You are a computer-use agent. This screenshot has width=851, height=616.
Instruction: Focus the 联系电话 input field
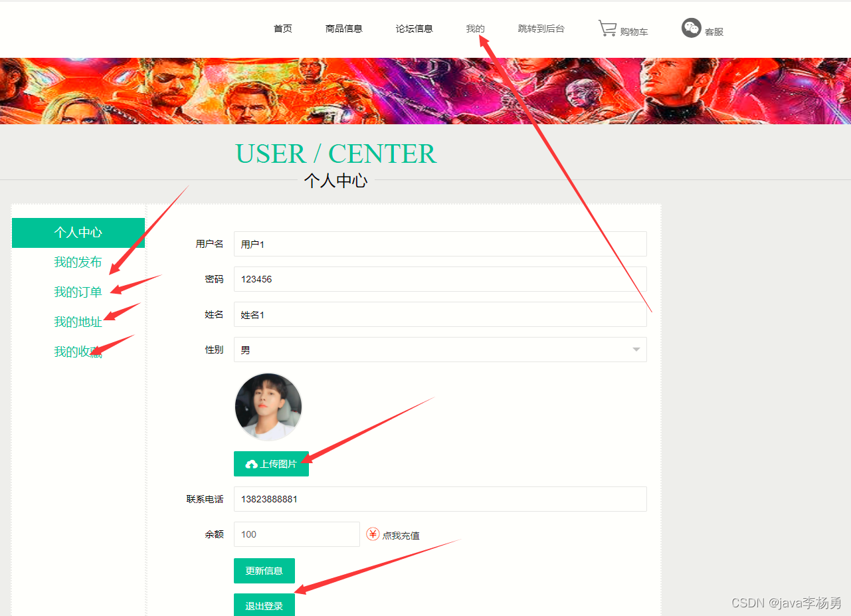440,499
